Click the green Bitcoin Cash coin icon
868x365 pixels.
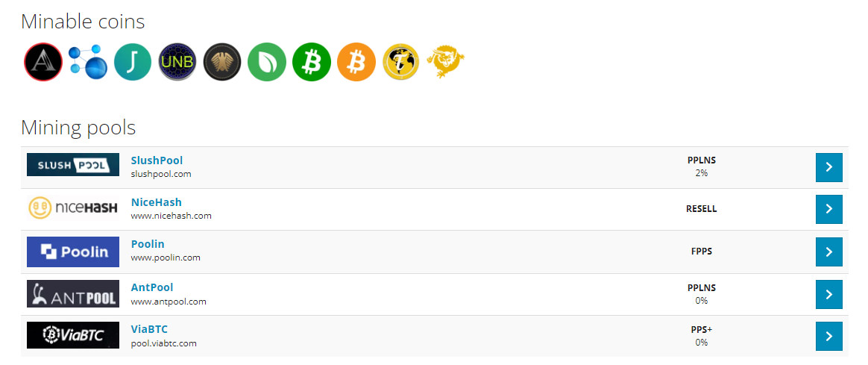[312, 62]
